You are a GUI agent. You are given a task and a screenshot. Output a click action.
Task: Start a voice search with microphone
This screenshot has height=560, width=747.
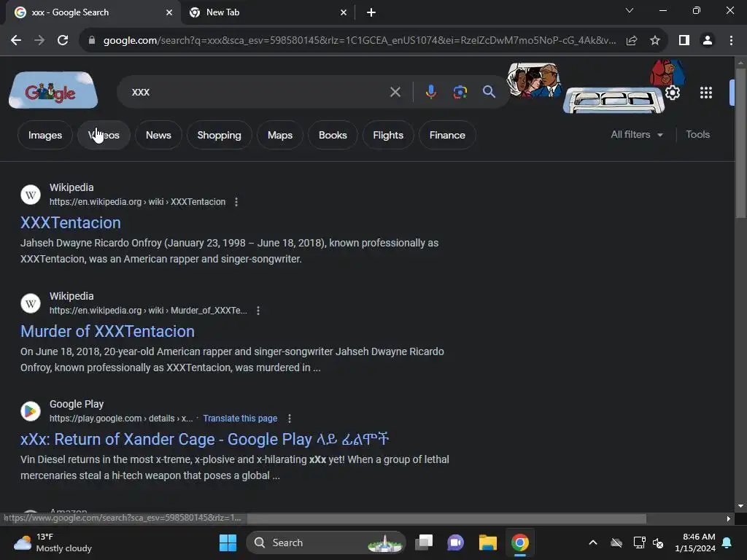(430, 92)
